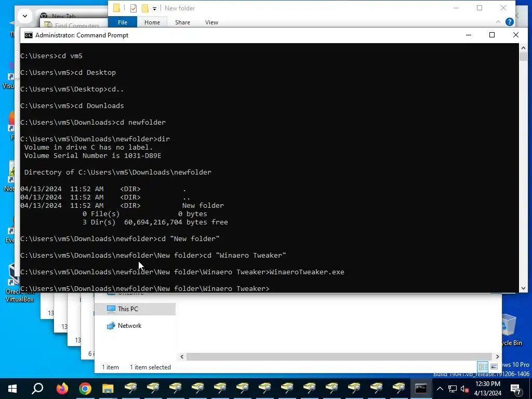The image size is (532, 399).
Task: Open the File tab in File Explorer
Action: click(x=123, y=22)
